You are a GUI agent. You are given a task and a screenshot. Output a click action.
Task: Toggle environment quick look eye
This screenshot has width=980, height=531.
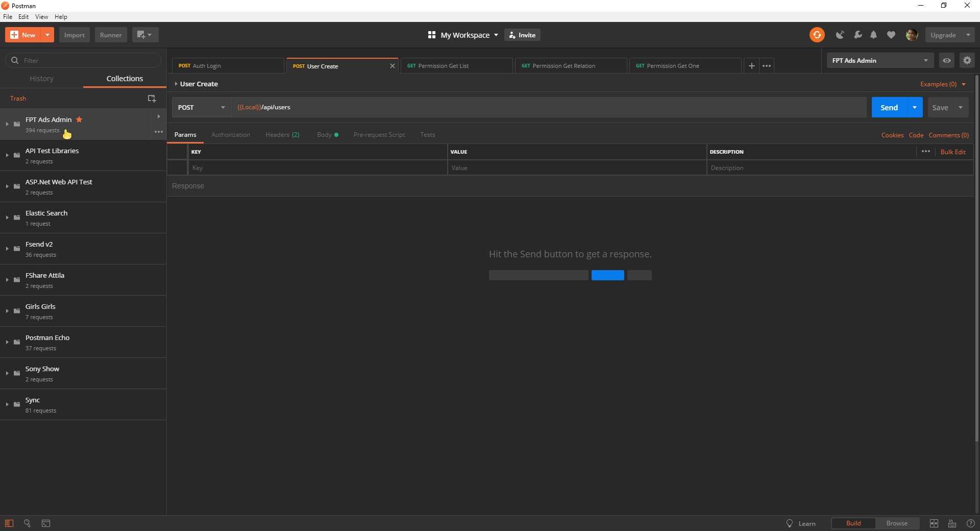pos(946,60)
